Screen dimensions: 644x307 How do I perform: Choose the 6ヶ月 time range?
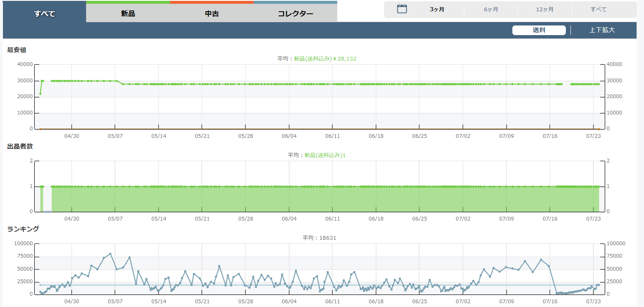[491, 9]
